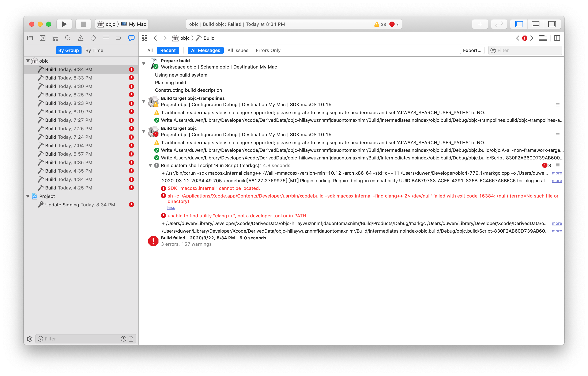Screen dimensions: 588x376
Task: Toggle the right inspector panel
Action: pos(552,24)
